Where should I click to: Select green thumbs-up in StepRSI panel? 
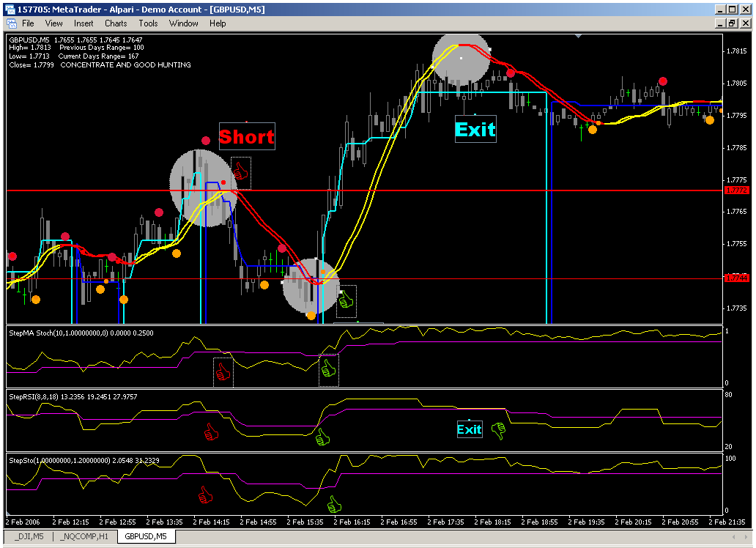(x=322, y=437)
